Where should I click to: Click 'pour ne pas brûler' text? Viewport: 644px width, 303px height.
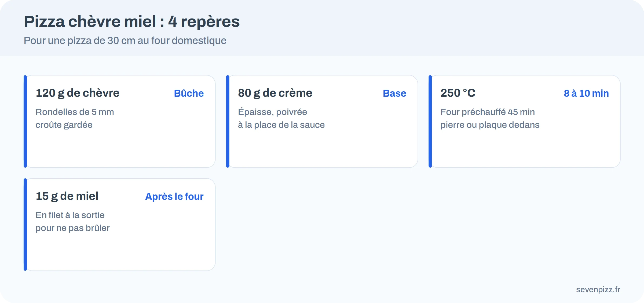[73, 228]
